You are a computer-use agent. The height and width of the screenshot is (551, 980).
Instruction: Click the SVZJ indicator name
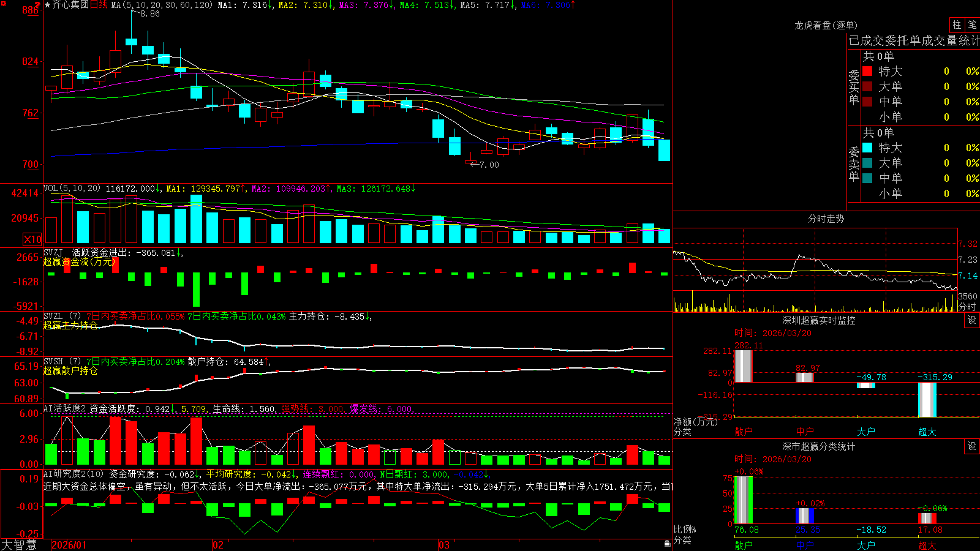pyautogui.click(x=53, y=252)
